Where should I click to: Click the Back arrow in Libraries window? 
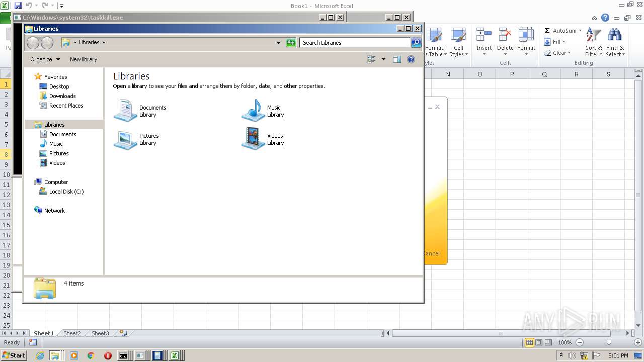(33, 43)
